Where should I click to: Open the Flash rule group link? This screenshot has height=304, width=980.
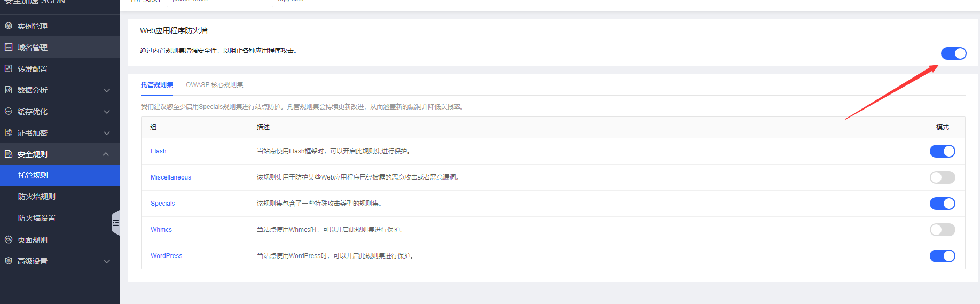pyautogui.click(x=159, y=151)
